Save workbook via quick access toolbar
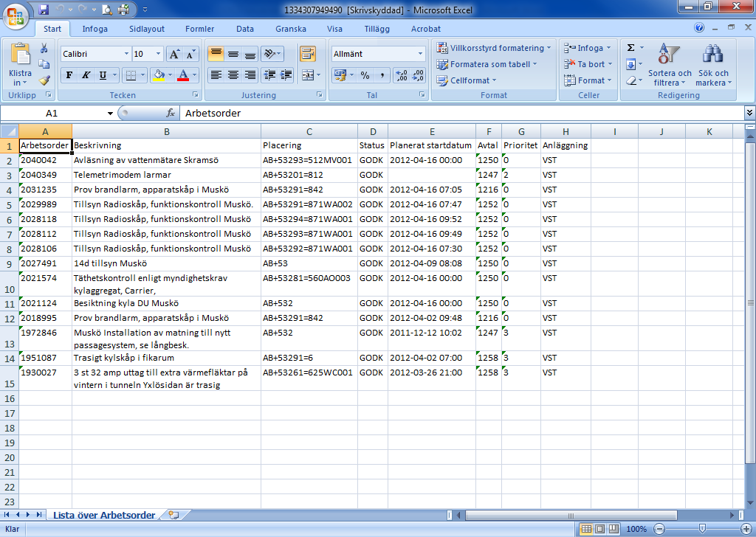Viewport: 756px width, 537px height. 44,9
